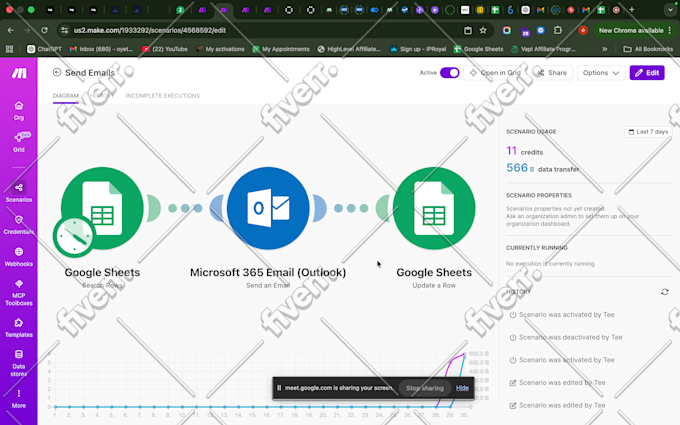The height and width of the screenshot is (425, 680).
Task: Toggle the Active scenario switch
Action: [x=450, y=73]
